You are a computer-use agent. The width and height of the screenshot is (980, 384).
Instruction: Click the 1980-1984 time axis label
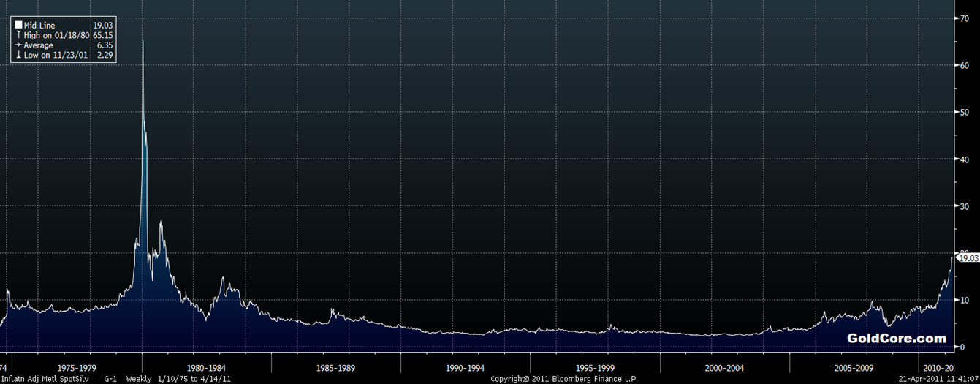pyautogui.click(x=206, y=368)
